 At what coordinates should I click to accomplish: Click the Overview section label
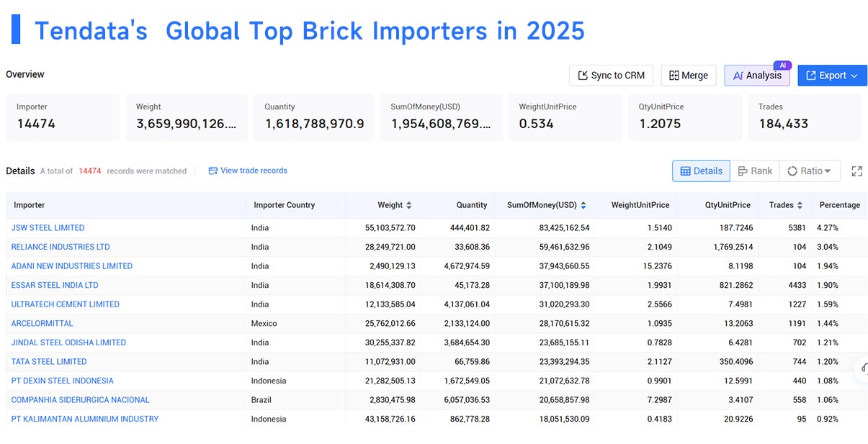(25, 74)
